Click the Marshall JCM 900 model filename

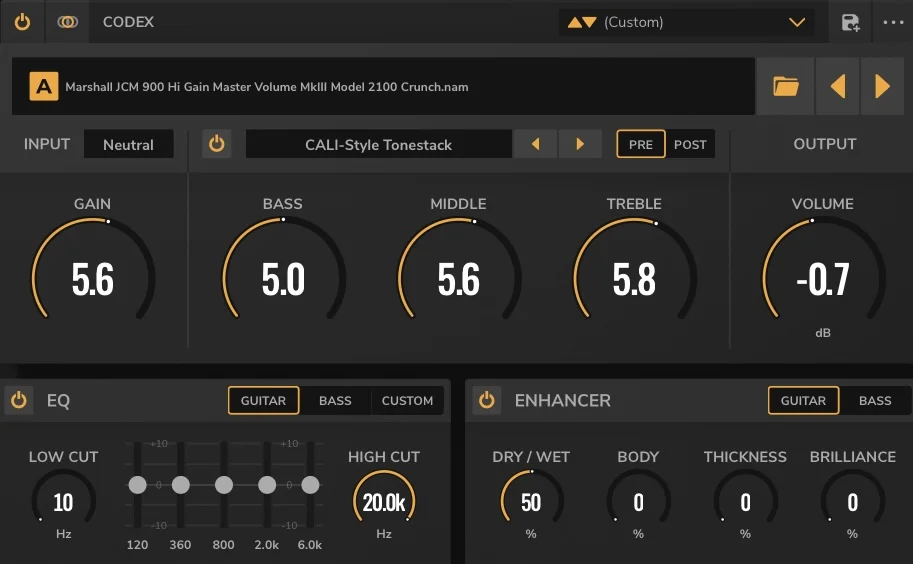tap(267, 87)
